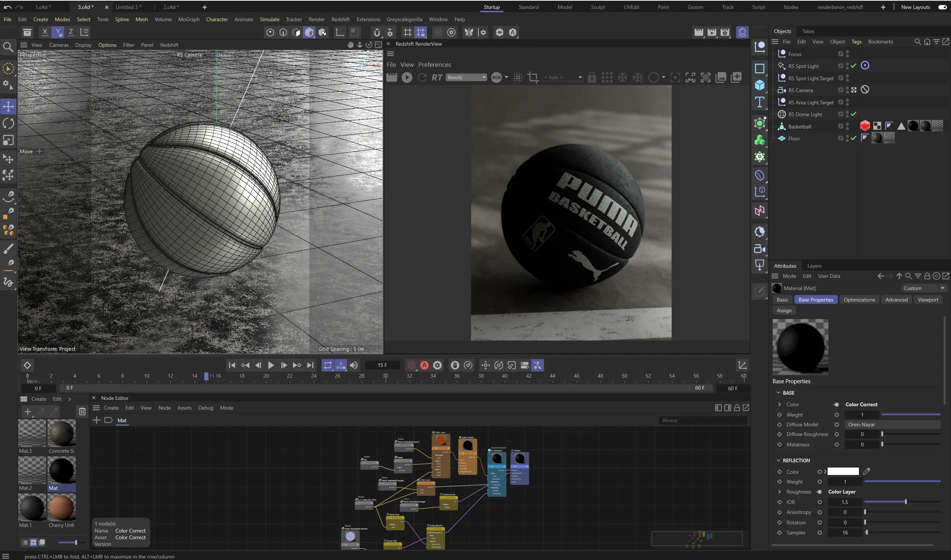Open RenderView Preferences
This screenshot has width=951, height=560.
(434, 65)
